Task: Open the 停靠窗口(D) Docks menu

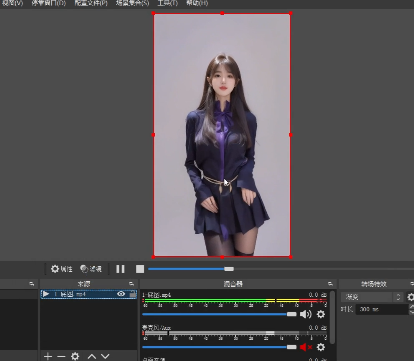Action: tap(49, 3)
